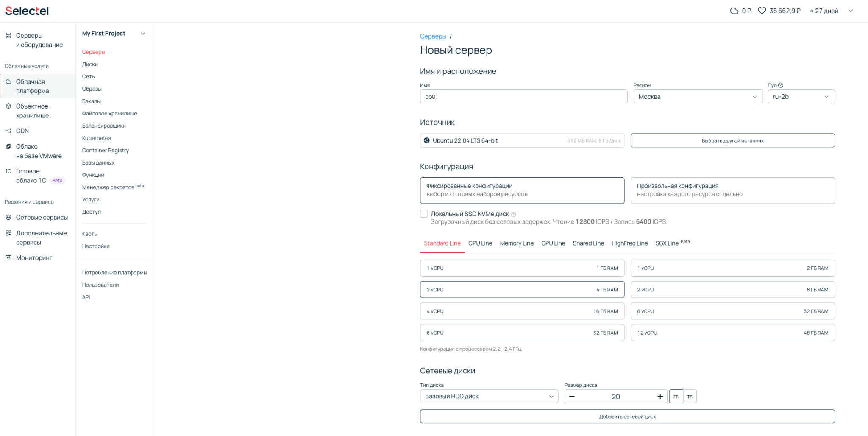Switch disk size units to ТБ
Viewport: 868px width, 436px height.
pyautogui.click(x=690, y=396)
